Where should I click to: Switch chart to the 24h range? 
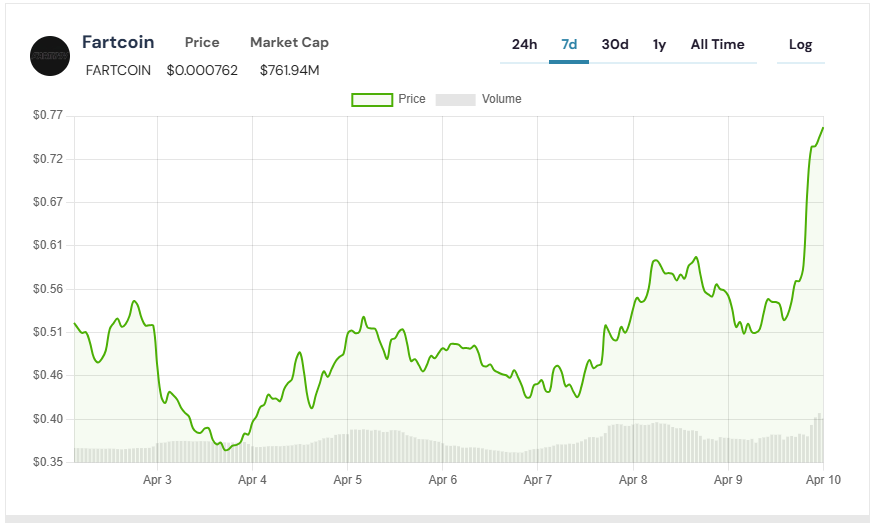(524, 44)
